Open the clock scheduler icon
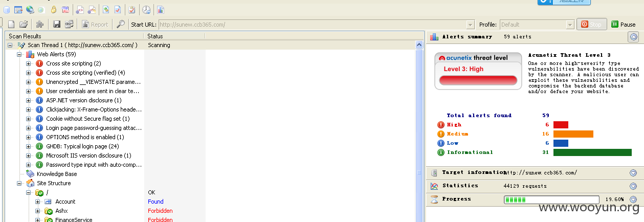 point(146,9)
